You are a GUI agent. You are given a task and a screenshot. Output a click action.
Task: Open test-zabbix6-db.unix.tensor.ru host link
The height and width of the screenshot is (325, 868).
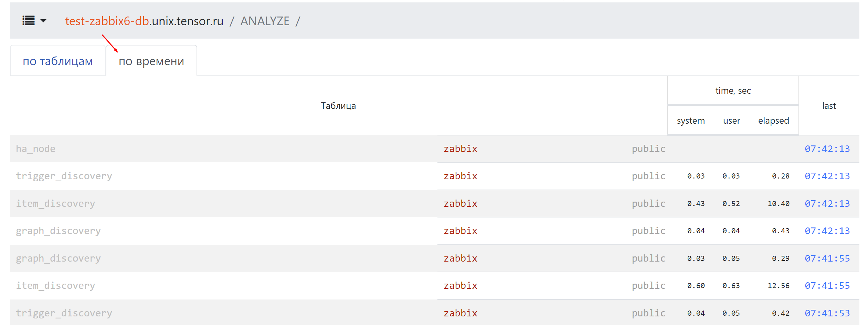coord(144,21)
